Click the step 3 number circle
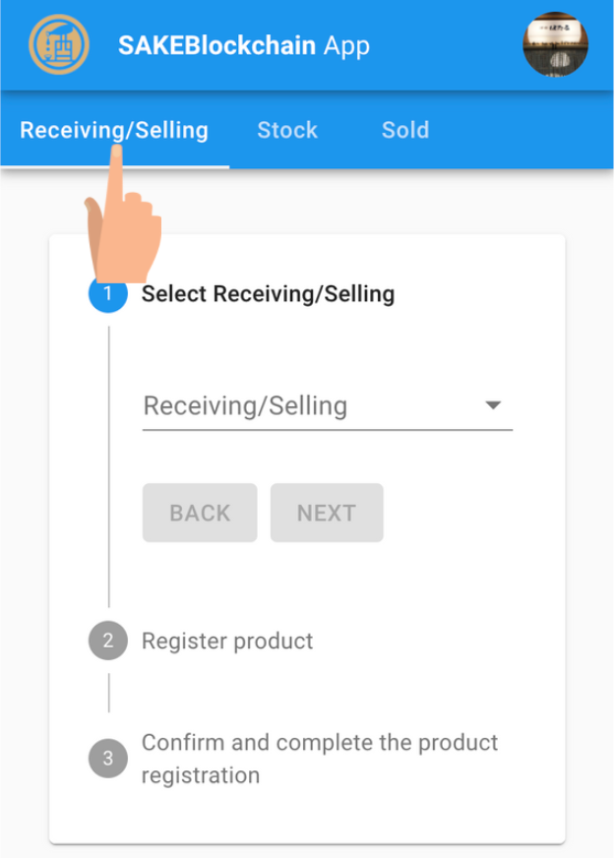This screenshot has height=858, width=616. tap(108, 759)
